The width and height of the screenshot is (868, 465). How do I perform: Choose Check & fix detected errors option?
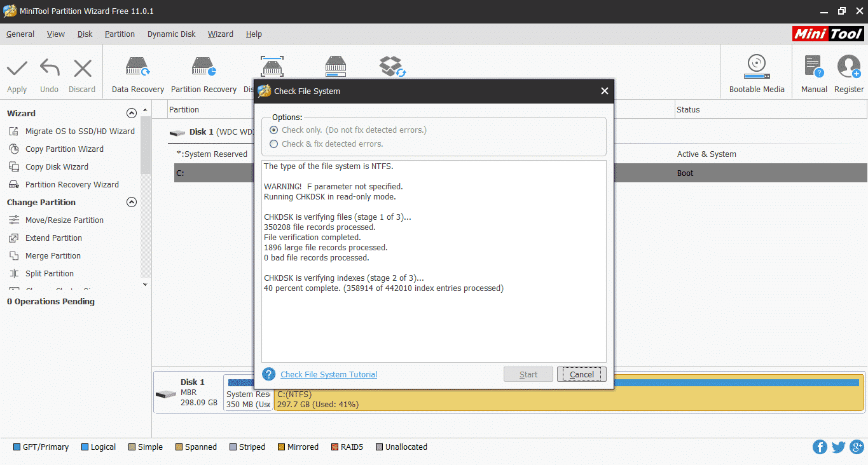pyautogui.click(x=273, y=143)
